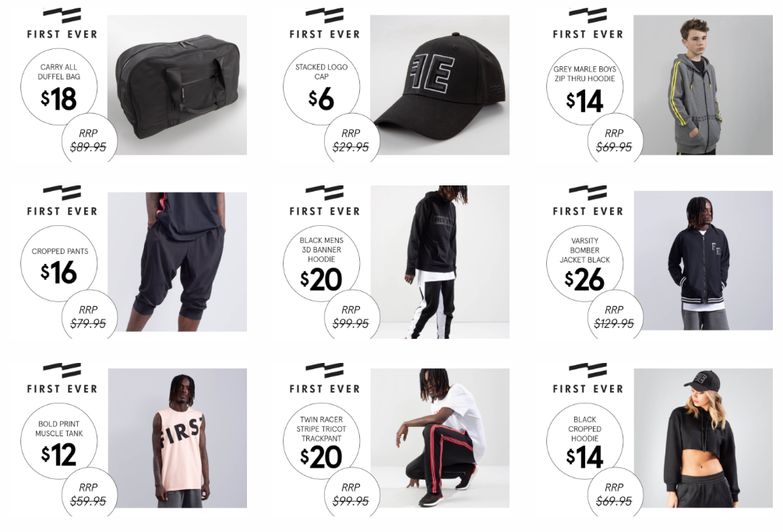Open the Stacked Logo Cap image
783x532 pixels.
click(x=440, y=85)
